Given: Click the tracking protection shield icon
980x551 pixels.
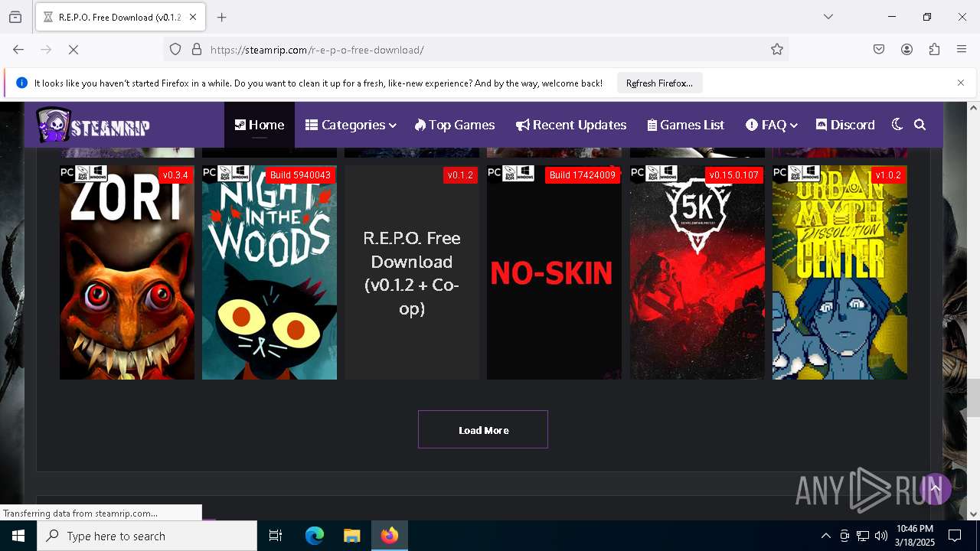Looking at the screenshot, I should pos(175,49).
